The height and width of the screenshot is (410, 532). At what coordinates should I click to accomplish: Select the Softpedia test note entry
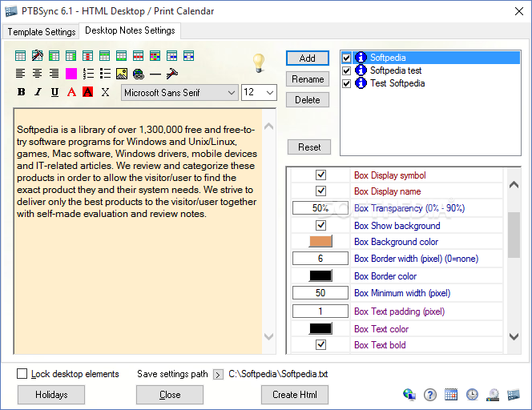pyautogui.click(x=396, y=70)
